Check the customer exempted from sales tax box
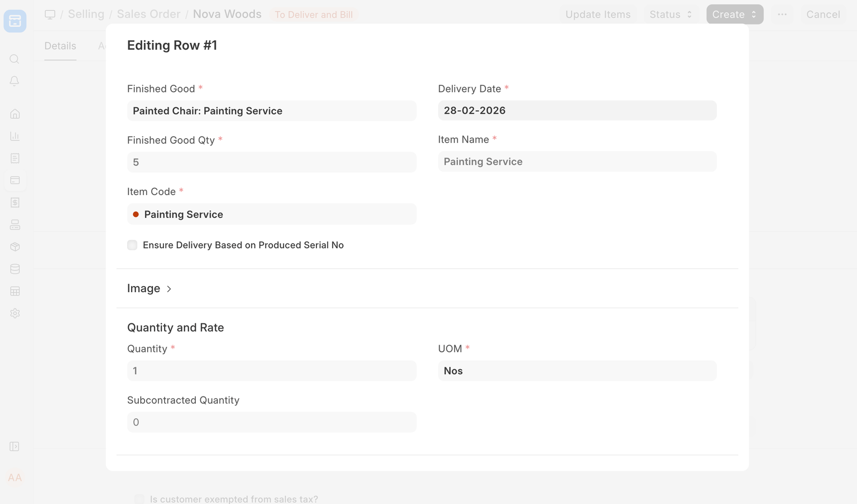 point(139,499)
